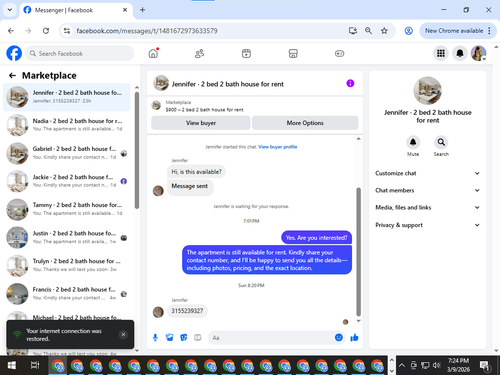Screen dimensions: 500x375
Task: Open a new Chrome tab
Action: click(142, 10)
